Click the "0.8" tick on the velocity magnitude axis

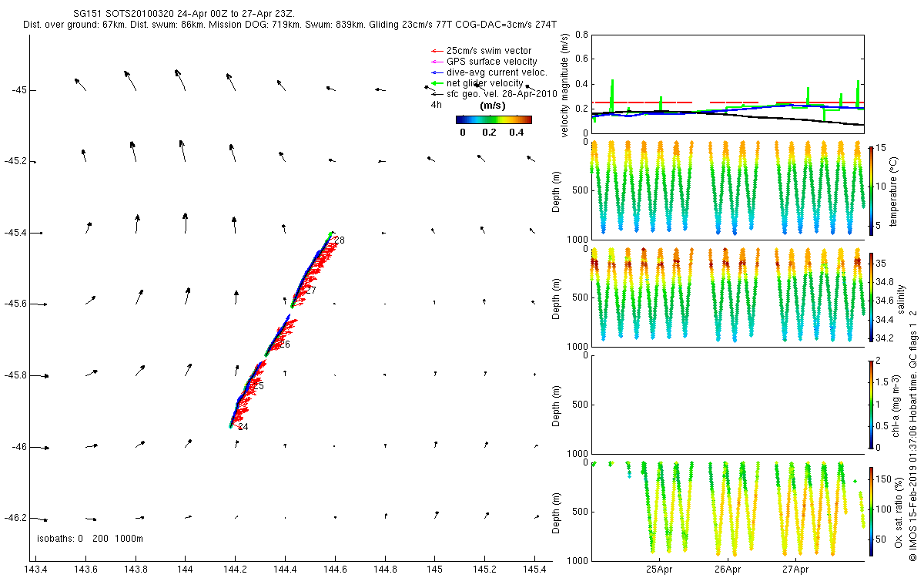(x=581, y=35)
